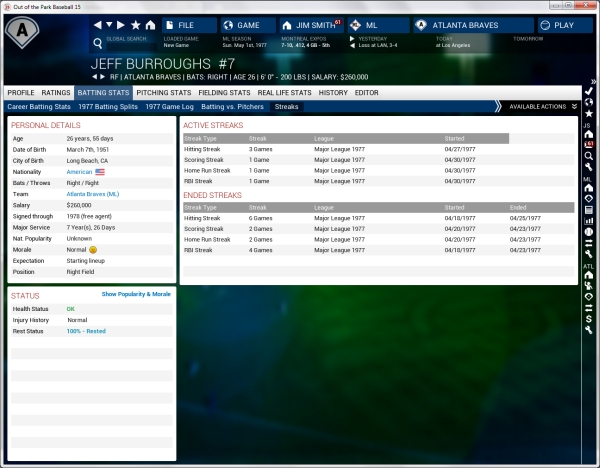The image size is (600, 468).
Task: Click the ML section baseball icon
Action: point(589,232)
